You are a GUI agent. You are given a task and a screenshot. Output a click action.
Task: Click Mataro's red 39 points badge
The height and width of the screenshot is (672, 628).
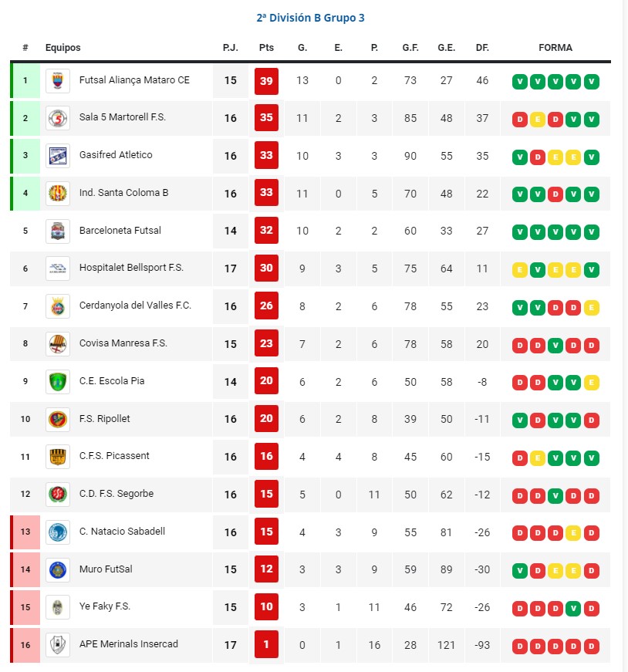point(266,81)
